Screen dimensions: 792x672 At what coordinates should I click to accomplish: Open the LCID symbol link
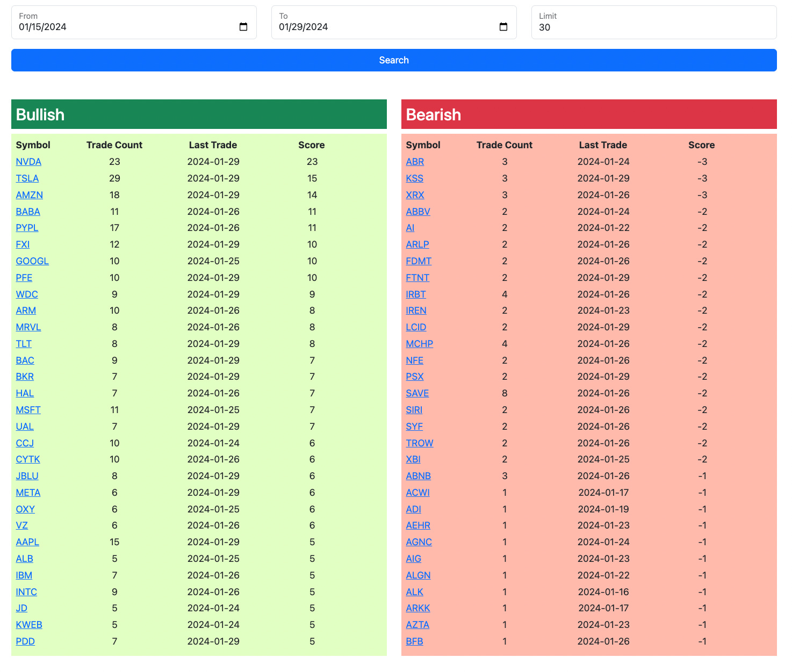[x=416, y=327]
